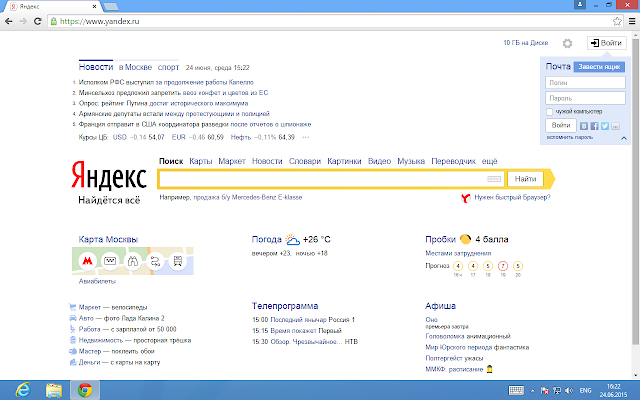Click the traffic keyboard-like icon on map

110,261
